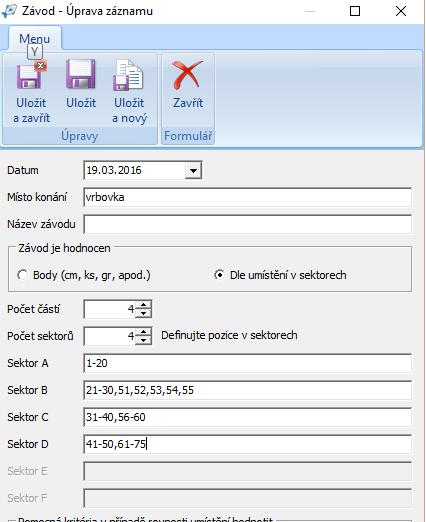Click the app icon in title bar
Viewport: 426px width, 522px height.
[9, 11]
